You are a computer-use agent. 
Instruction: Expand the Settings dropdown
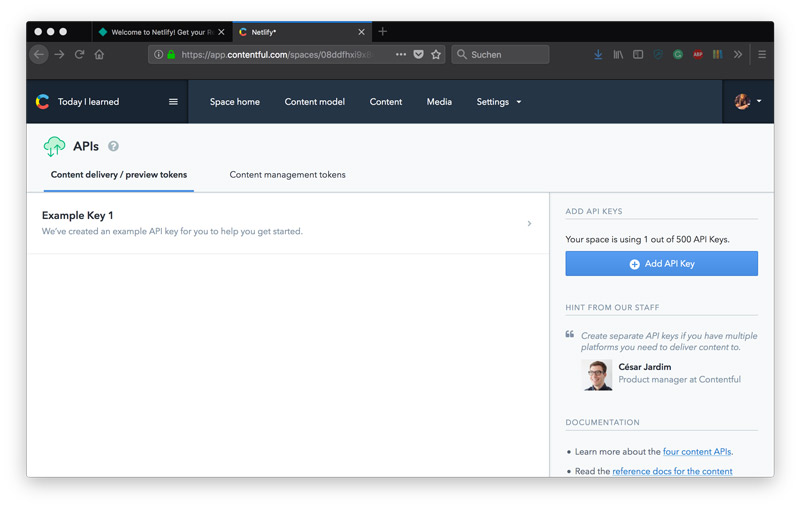coord(499,101)
